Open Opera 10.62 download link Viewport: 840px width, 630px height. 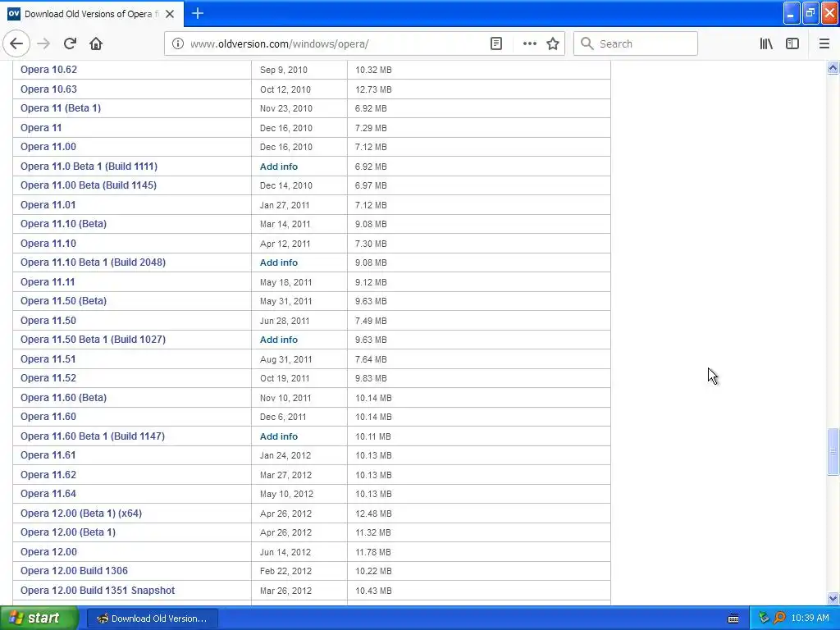point(48,70)
